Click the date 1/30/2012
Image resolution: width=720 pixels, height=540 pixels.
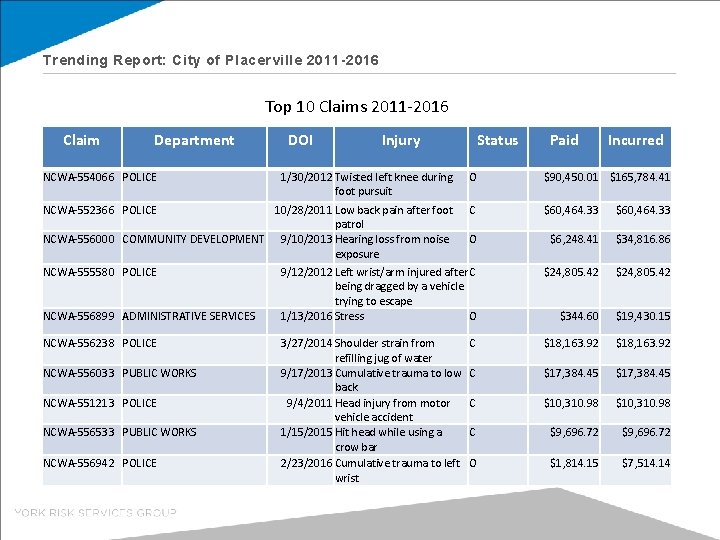click(306, 177)
